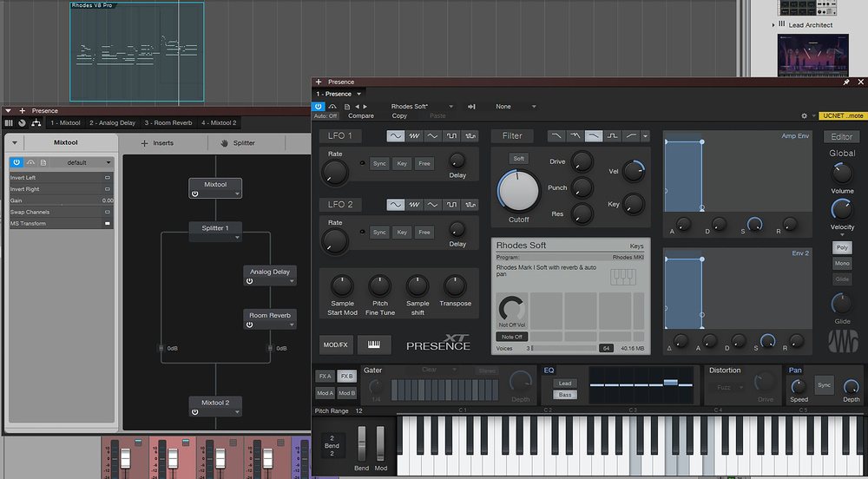Click the MIDI input routing icon beside None

point(471,107)
